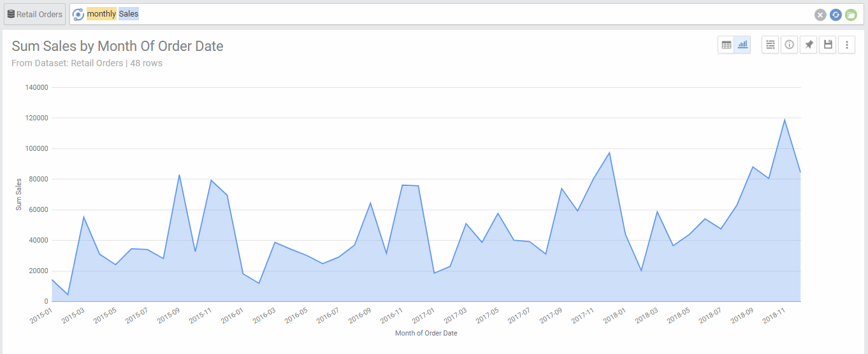Click the 2017-01 x-axis label

click(x=423, y=315)
